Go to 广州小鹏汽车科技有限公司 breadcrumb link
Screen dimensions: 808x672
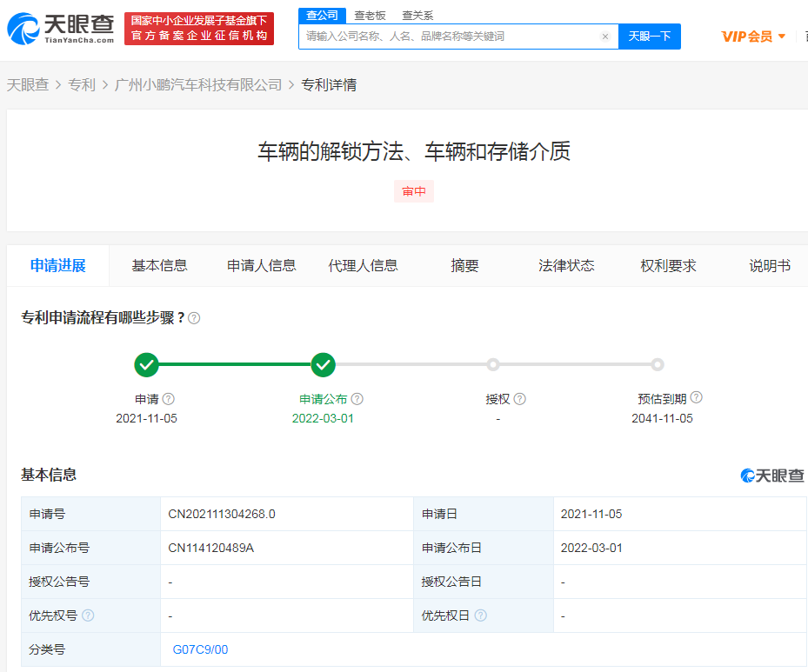point(198,85)
